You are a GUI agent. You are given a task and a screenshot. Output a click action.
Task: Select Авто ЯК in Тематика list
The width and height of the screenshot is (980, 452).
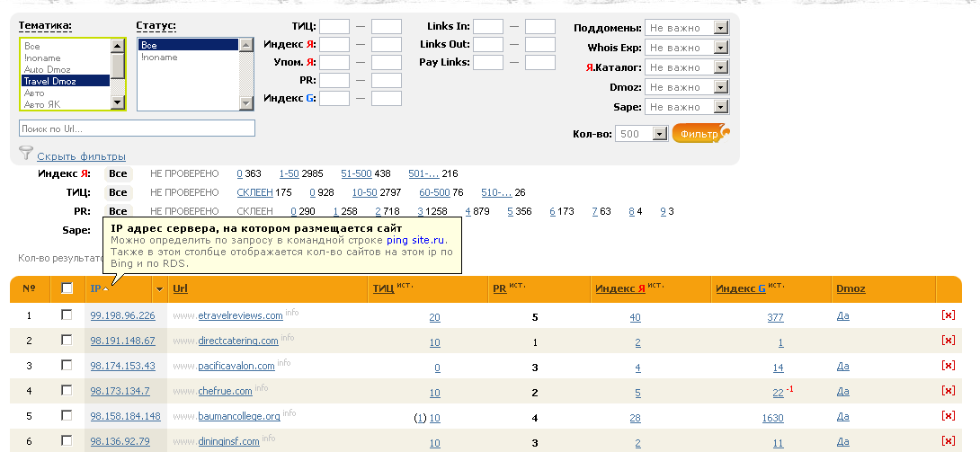point(66,104)
